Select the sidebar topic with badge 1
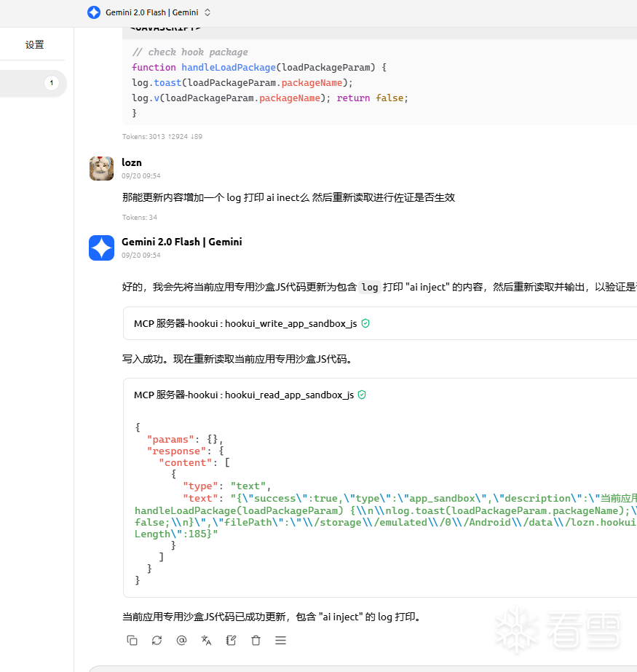The image size is (637, 672). click(33, 83)
